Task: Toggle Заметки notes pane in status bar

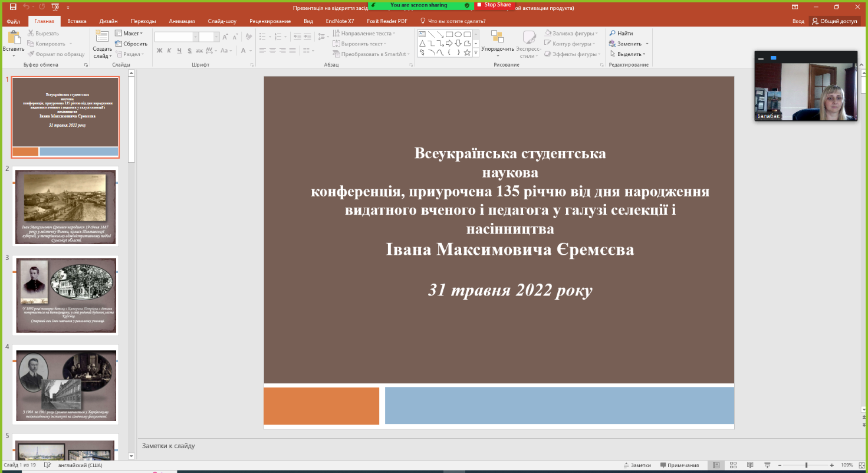Action: click(637, 465)
